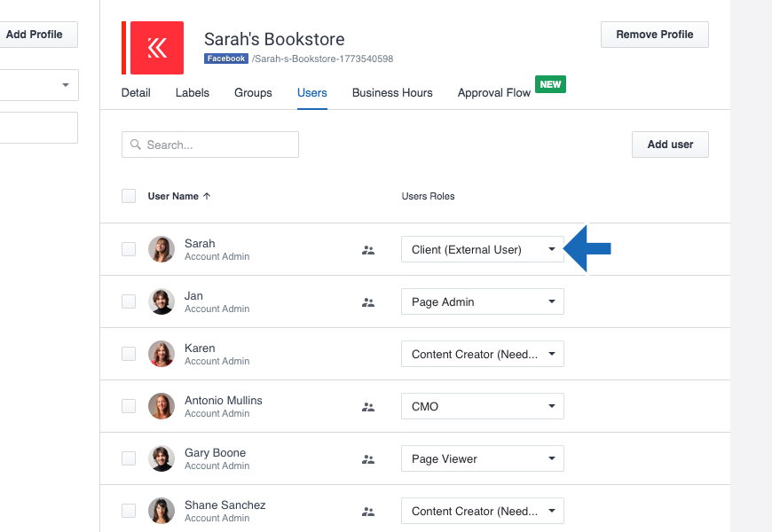Click Karen's profile avatar
772x532 pixels.
[x=161, y=354]
